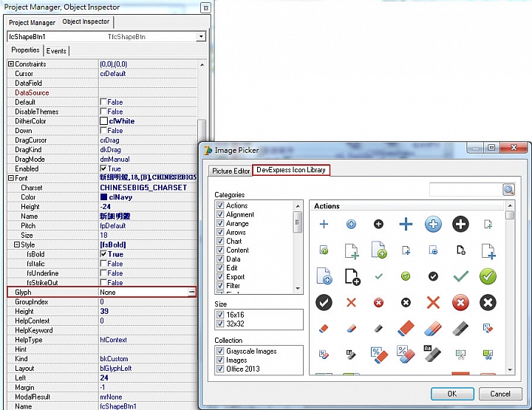532x410 pixels.
Task: Click the icon grid scroll down arrow
Action: [510, 370]
